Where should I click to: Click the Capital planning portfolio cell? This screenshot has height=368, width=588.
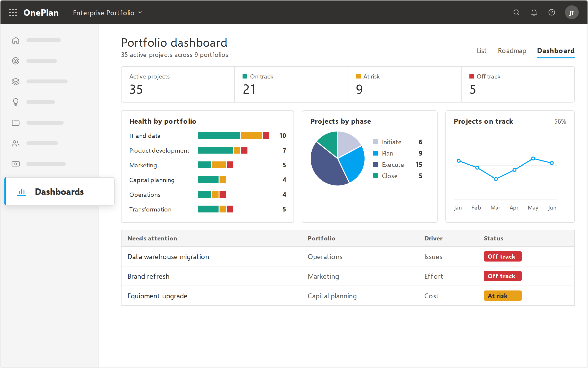pyautogui.click(x=332, y=296)
